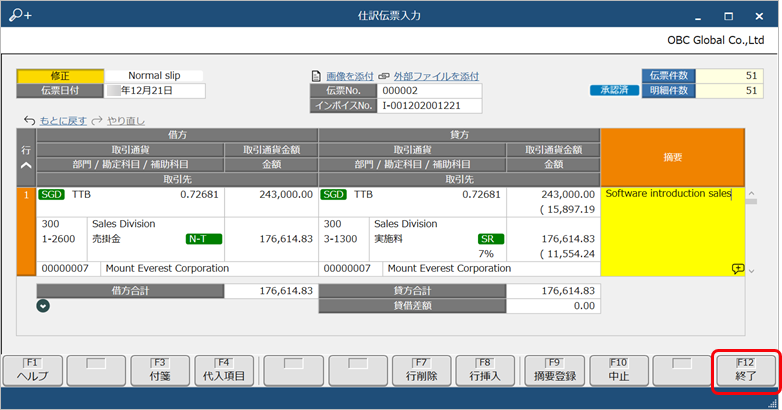Click 伝票件数 value 51
782x410 pixels.
click(x=729, y=76)
